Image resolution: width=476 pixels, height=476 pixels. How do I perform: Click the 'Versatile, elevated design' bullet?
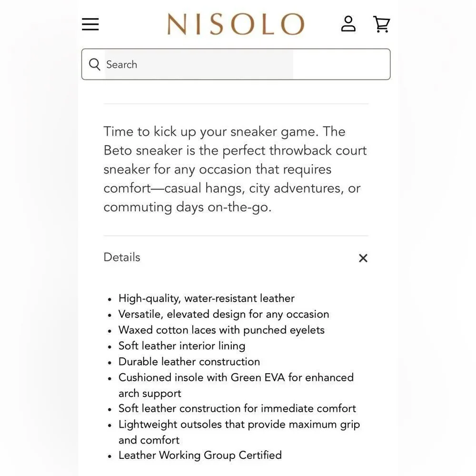tap(224, 314)
